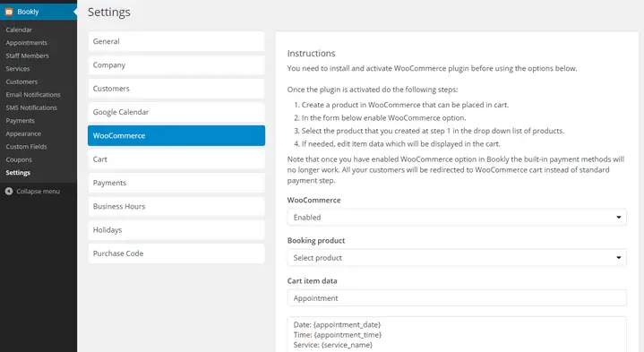Open Calendar in the Bookly sidebar
The height and width of the screenshot is (352, 644).
19,30
